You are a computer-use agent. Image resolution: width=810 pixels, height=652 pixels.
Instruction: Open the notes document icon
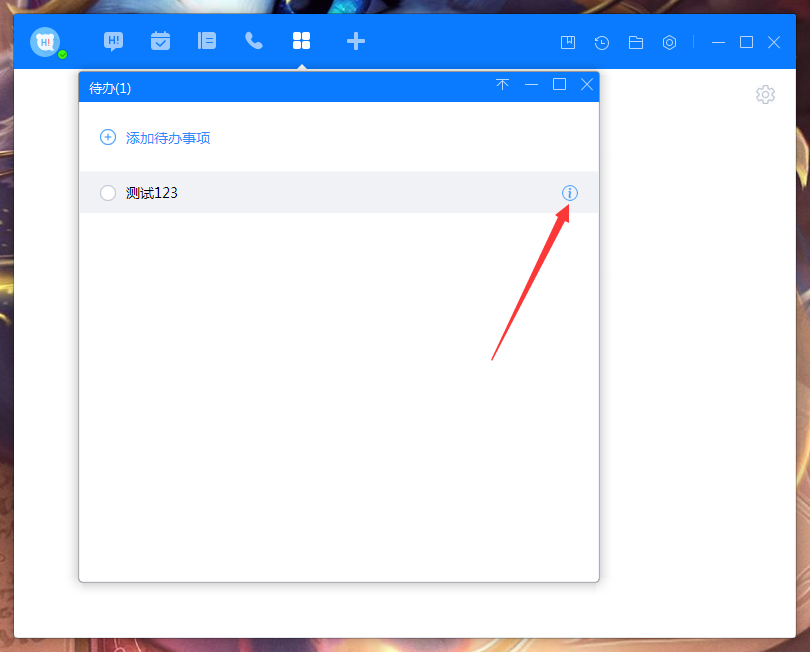tap(207, 41)
